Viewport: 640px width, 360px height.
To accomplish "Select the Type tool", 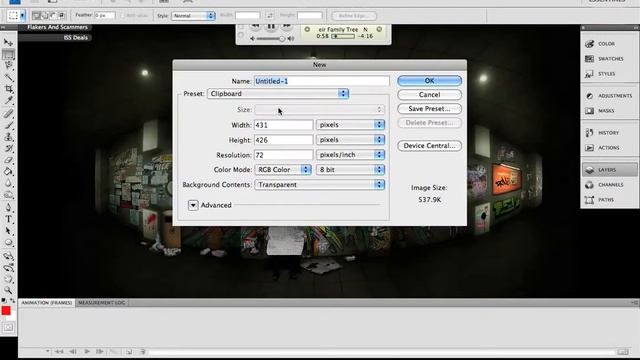I will pos(8,219).
